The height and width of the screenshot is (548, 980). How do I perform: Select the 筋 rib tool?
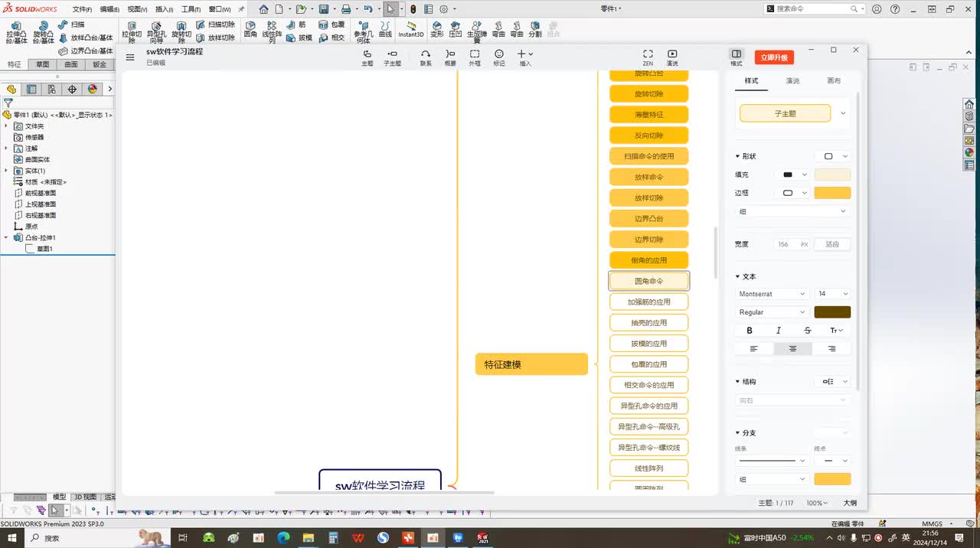click(296, 25)
